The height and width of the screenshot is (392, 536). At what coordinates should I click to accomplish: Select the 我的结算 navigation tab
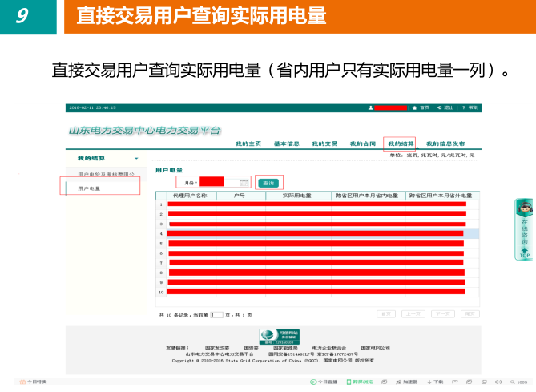(x=400, y=143)
